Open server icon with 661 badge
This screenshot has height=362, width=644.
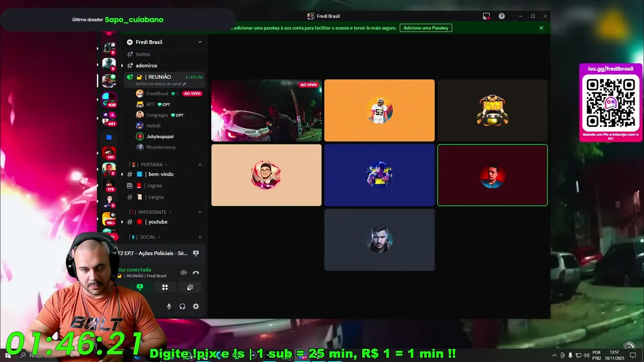coord(109,119)
